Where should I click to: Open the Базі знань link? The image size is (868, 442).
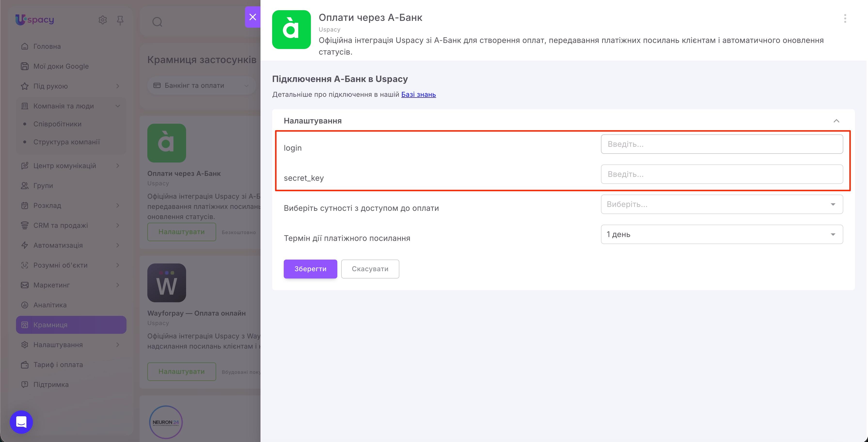coord(418,94)
